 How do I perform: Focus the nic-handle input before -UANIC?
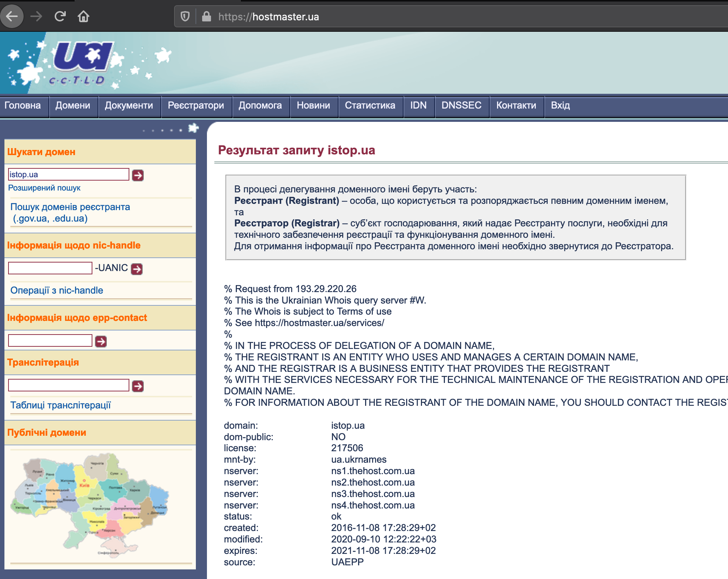(x=50, y=268)
